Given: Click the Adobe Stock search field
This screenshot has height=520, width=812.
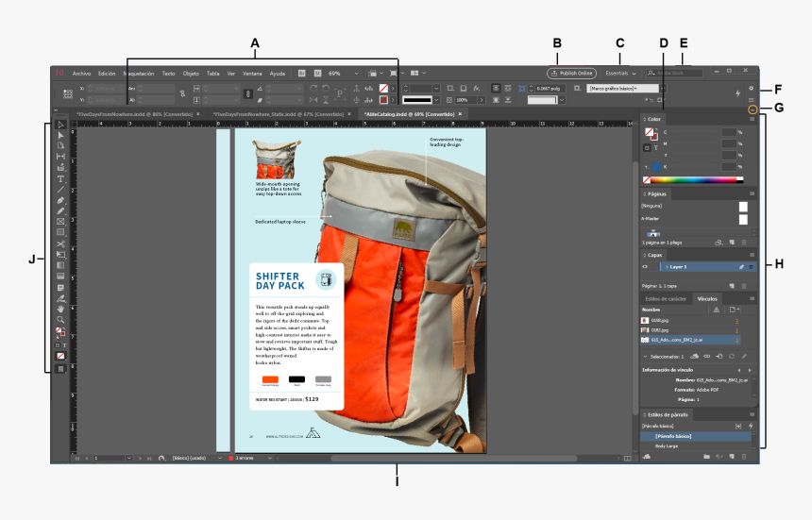Looking at the screenshot, I should (x=675, y=74).
